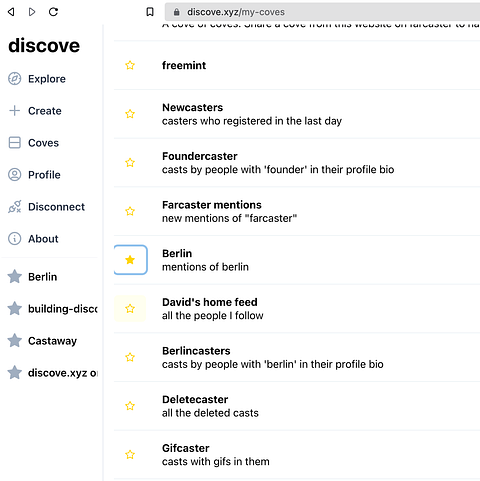This screenshot has width=480, height=481.
Task: Click the browser back arrow icon
Action: pos(11,12)
